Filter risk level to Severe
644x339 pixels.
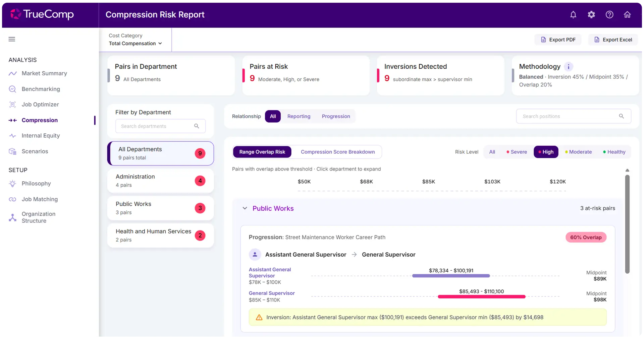517,152
